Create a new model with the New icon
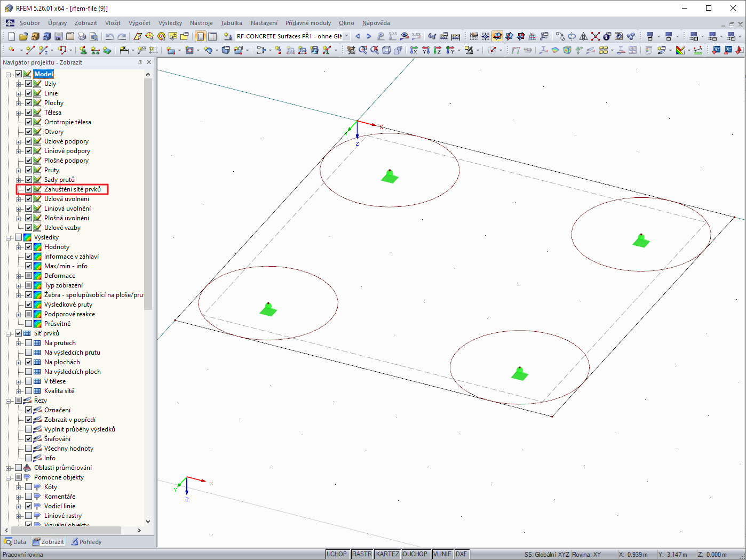 [x=11, y=36]
